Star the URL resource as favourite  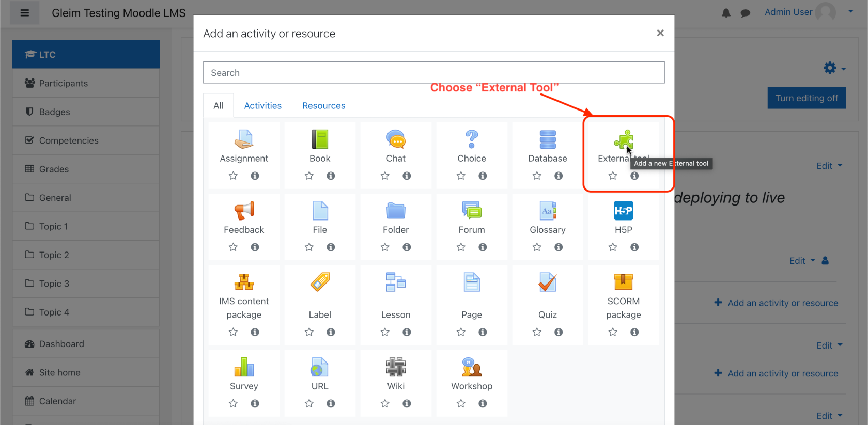point(309,403)
